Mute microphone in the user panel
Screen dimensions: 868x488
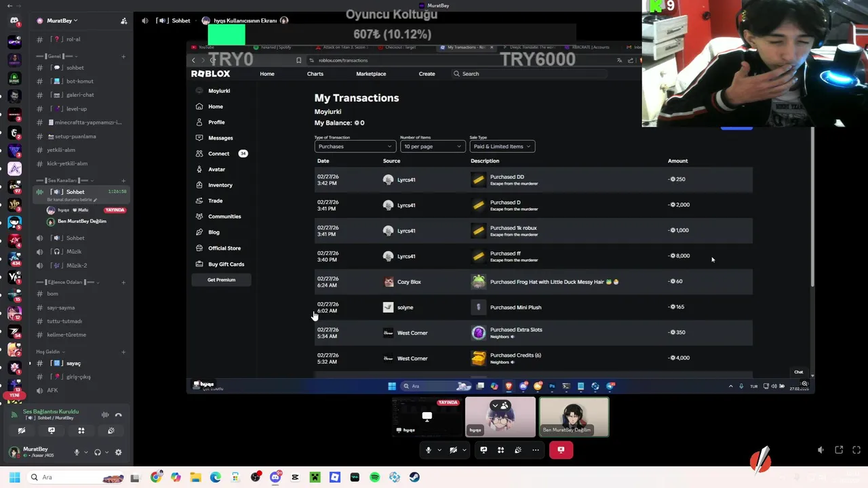click(77, 452)
